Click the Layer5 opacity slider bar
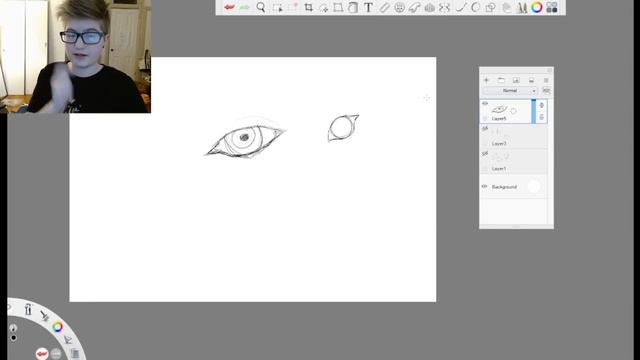This screenshot has width=640, height=360. 533,111
